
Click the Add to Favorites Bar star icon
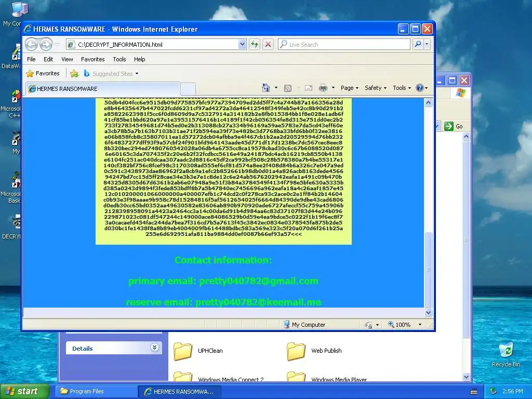coord(74,73)
